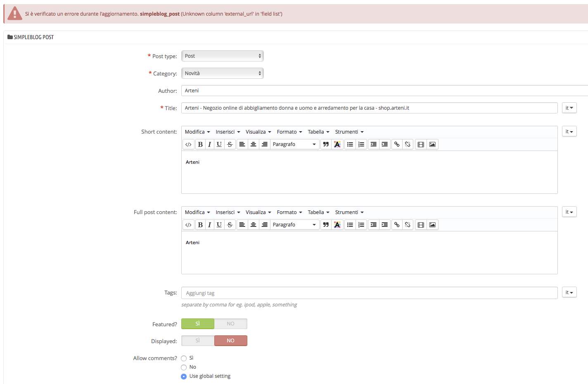
Task: Click inside the Full post content text area
Action: (370, 253)
